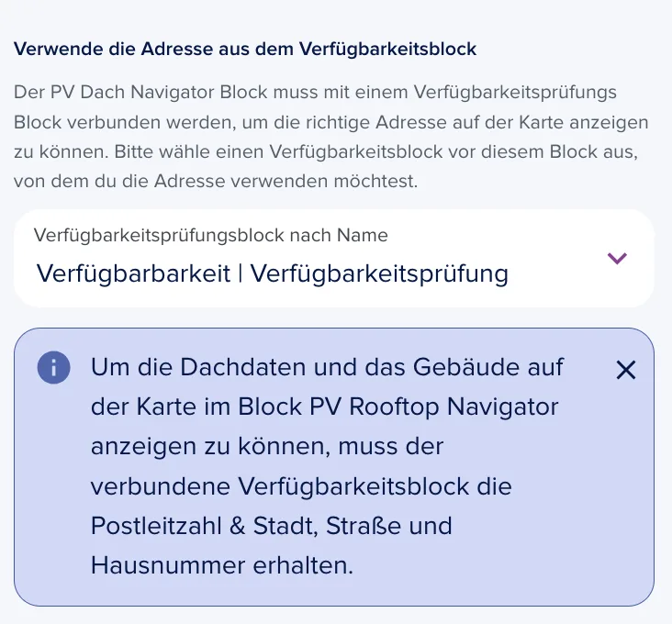The height and width of the screenshot is (624, 672).
Task: Click the banner line 'Um die Dachdaten und das Gebäude auf'
Action: tap(327, 367)
